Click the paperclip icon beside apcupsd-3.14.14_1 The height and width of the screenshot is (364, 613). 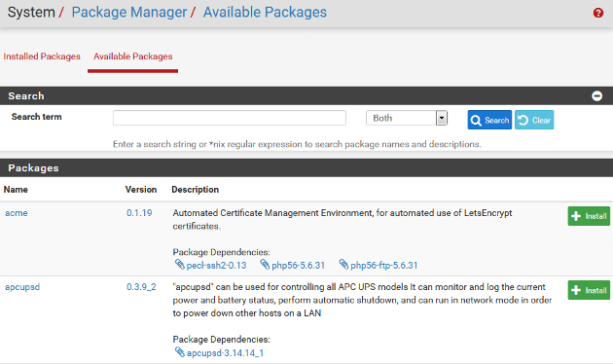tap(179, 352)
